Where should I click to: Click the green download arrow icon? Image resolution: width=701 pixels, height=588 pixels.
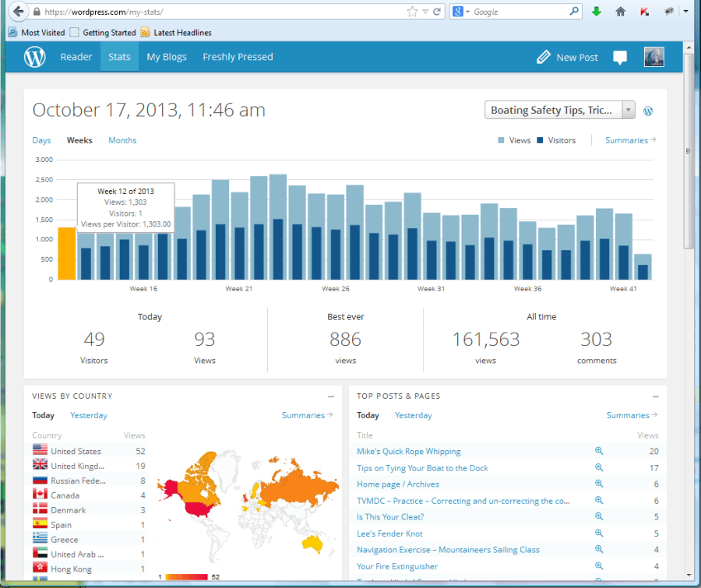597,12
